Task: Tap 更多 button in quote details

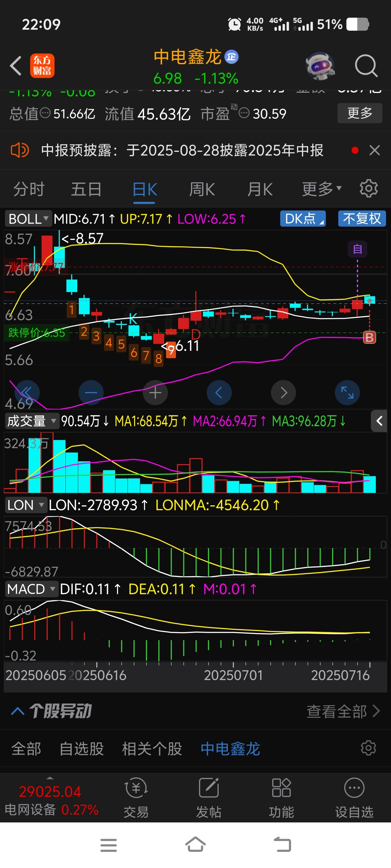Action: (360, 113)
